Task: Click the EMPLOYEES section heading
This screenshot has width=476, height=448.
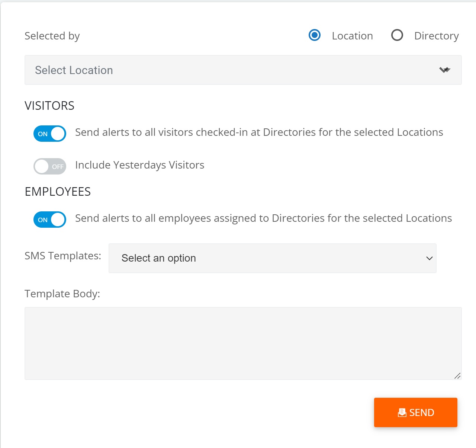Action: coord(58,192)
